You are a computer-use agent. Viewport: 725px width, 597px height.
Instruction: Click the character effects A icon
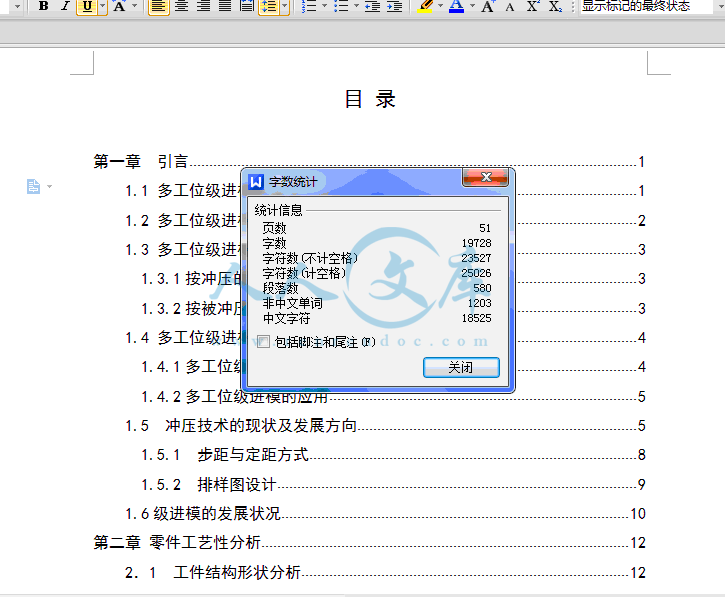click(x=119, y=6)
